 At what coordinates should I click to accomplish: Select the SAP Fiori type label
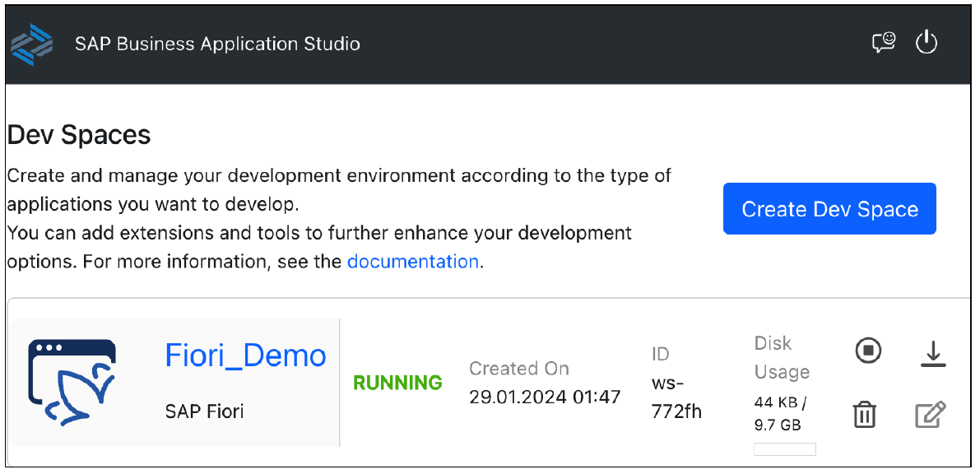point(204,411)
